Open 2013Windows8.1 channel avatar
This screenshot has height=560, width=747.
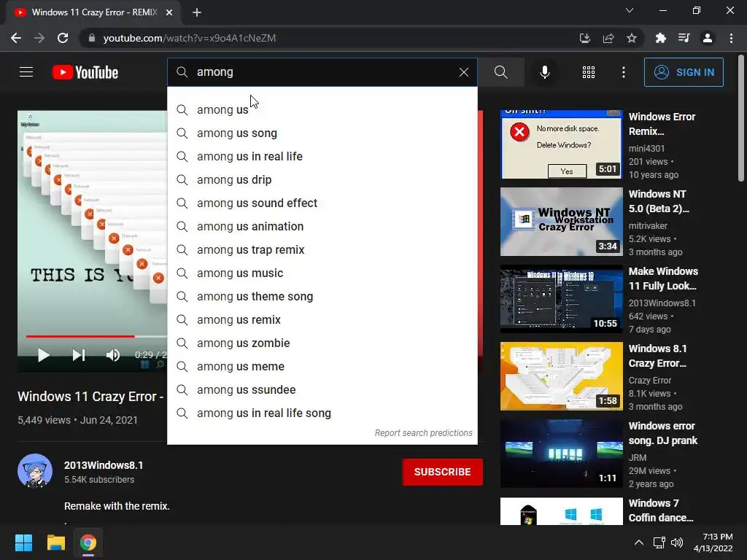pyautogui.click(x=35, y=472)
